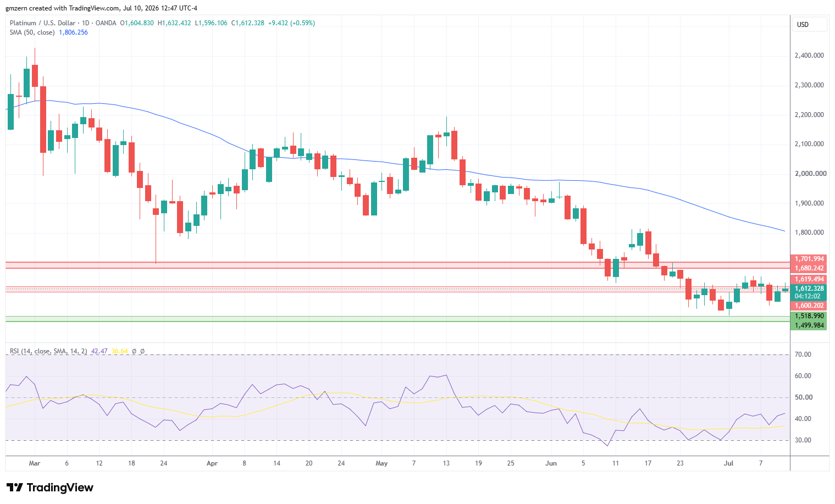Image resolution: width=835 pixels, height=504 pixels.
Task: Click the TradingView logo at the bottom
Action: 50,488
